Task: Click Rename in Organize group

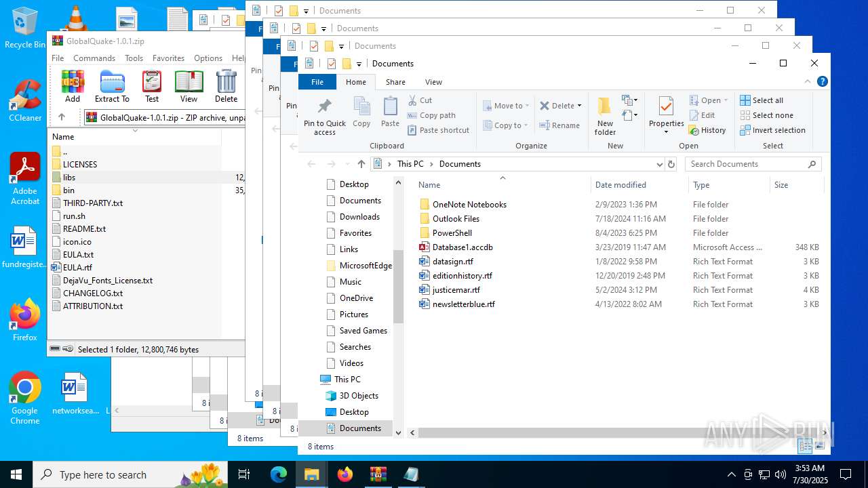Action: click(559, 125)
